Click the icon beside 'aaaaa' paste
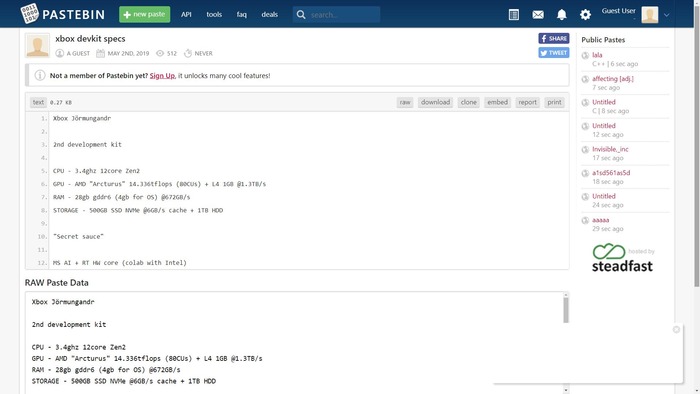 (585, 220)
